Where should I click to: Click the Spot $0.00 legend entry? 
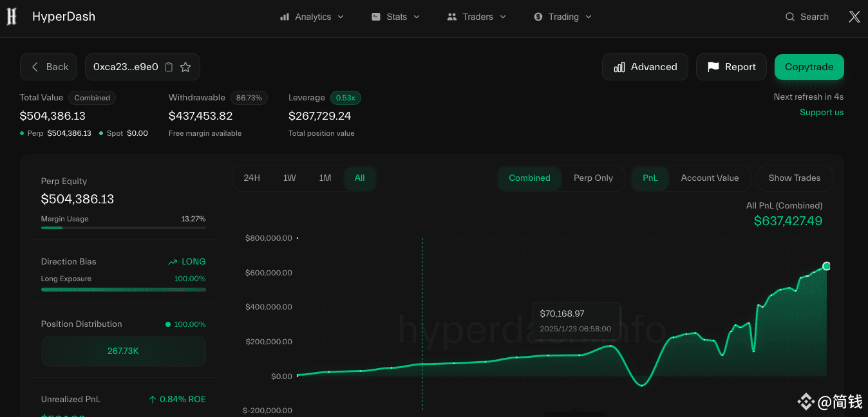[124, 133]
